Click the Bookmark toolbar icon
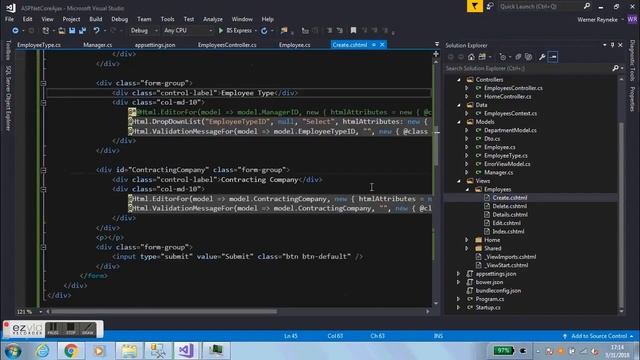Screen dimensions: 640x360 (353, 31)
